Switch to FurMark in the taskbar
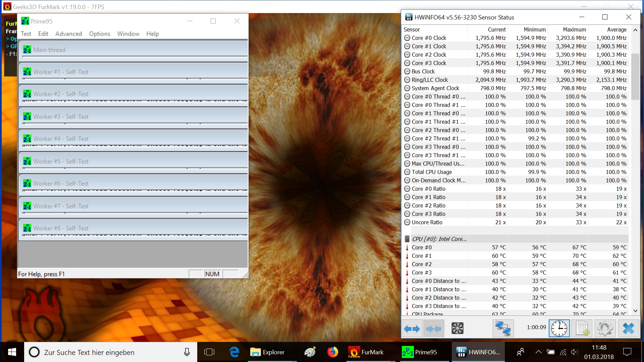This screenshot has height=362, width=644. [366, 352]
